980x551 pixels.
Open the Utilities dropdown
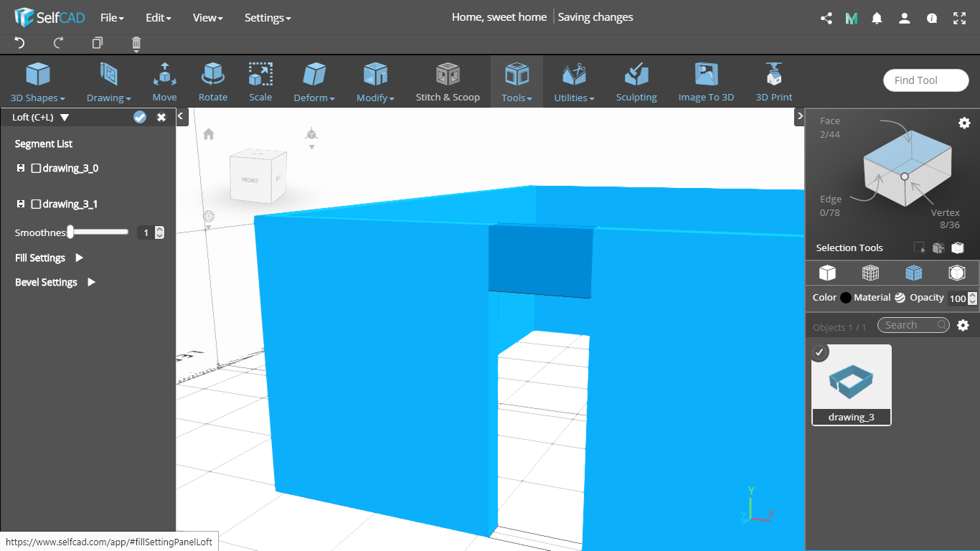point(574,82)
